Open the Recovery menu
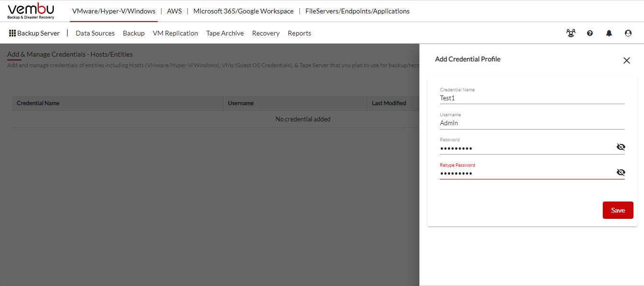The height and width of the screenshot is (286, 644). pyautogui.click(x=266, y=33)
